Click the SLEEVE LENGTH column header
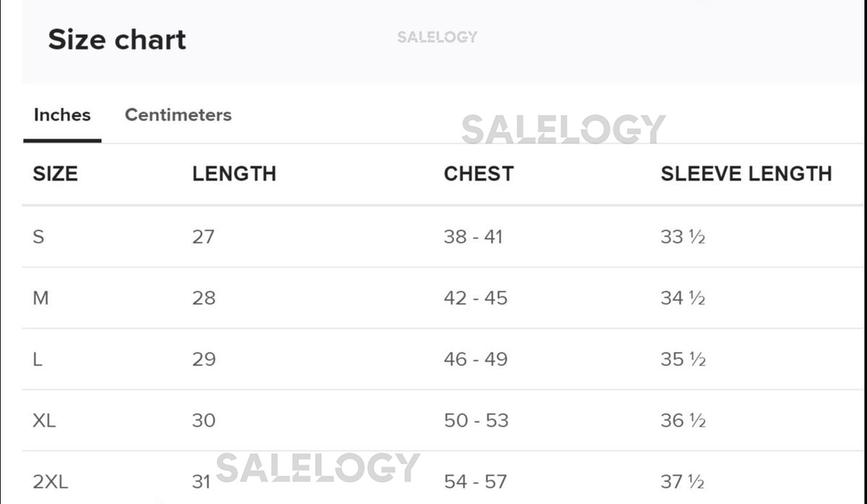This screenshot has width=867, height=504. tap(746, 173)
